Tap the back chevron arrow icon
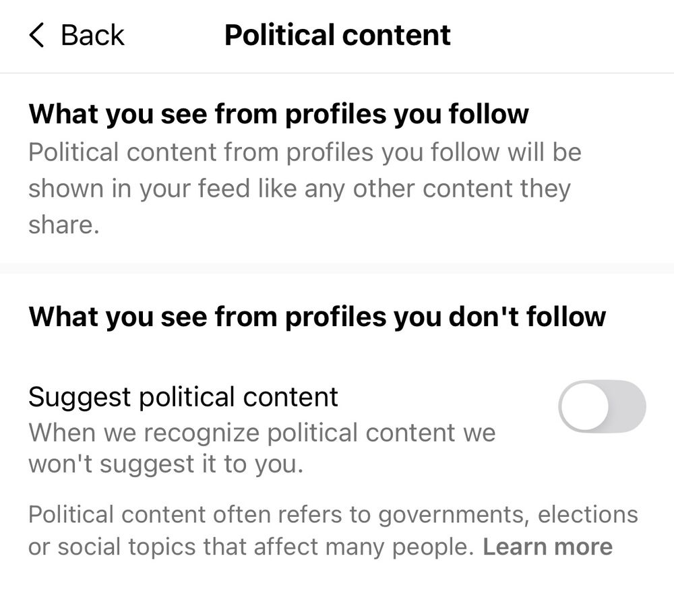The image size is (674, 616). (36, 35)
